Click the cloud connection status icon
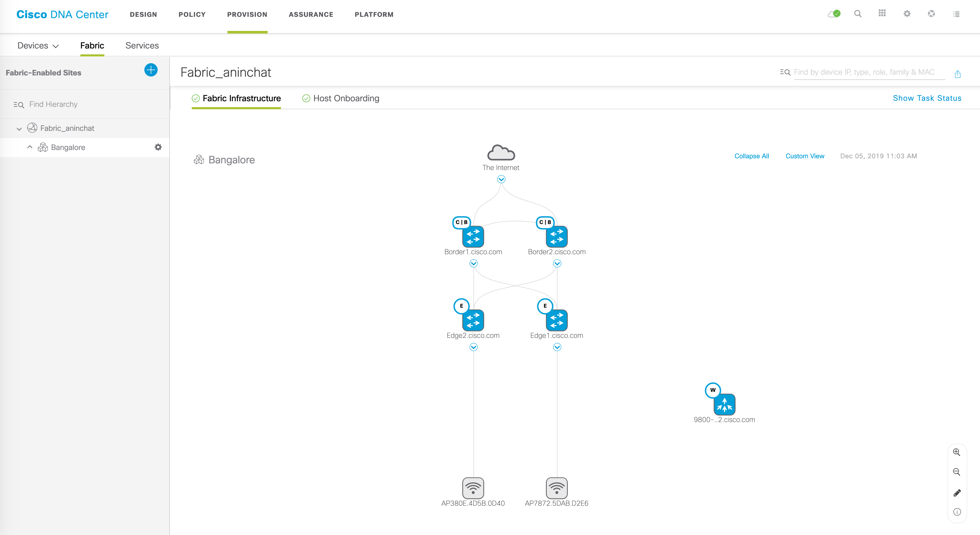Image resolution: width=980 pixels, height=535 pixels. [834, 14]
